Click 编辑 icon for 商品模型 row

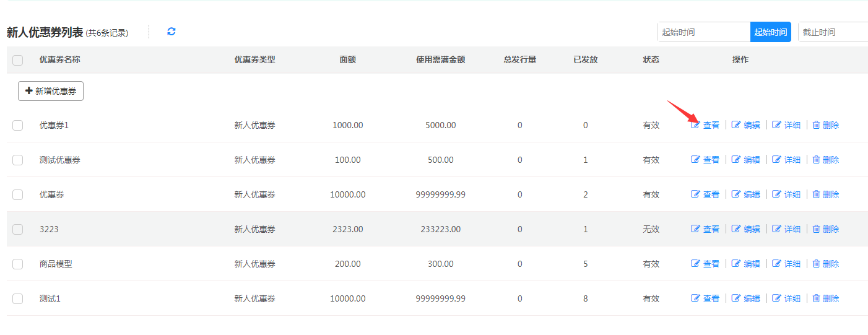(736, 264)
